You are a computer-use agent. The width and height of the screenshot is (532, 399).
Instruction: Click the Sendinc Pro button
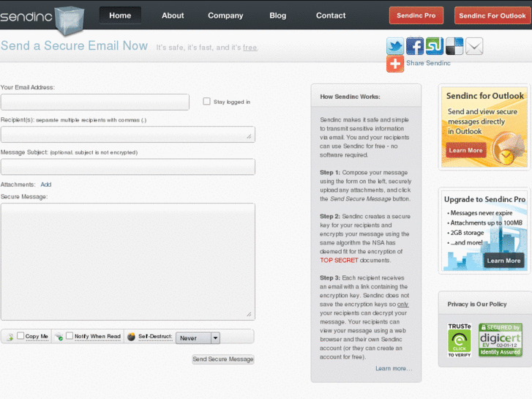tap(416, 15)
